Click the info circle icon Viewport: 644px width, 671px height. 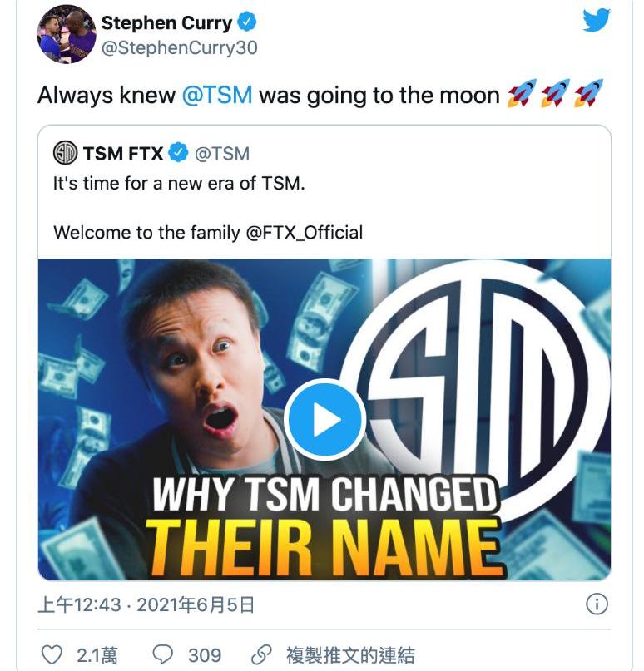tap(597, 604)
